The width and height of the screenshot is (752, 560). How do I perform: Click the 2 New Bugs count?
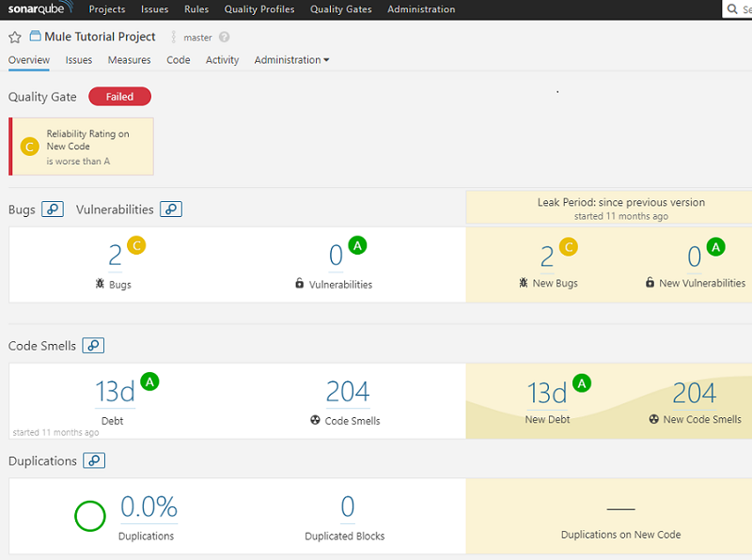[547, 257]
